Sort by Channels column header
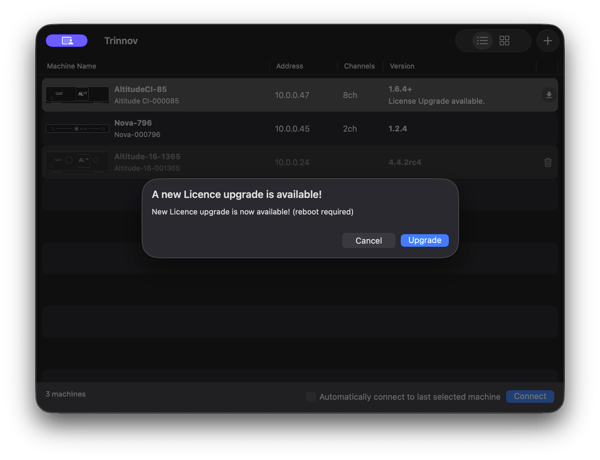The height and width of the screenshot is (460, 600). [x=359, y=66]
